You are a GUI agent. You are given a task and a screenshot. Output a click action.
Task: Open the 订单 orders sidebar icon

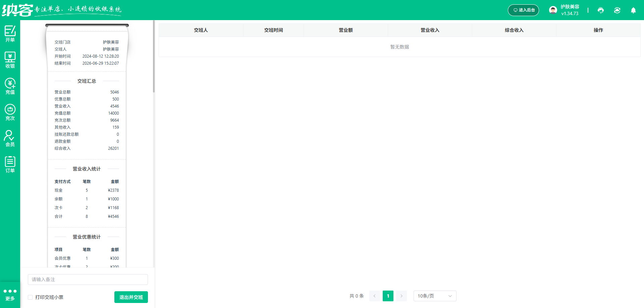pos(10,165)
